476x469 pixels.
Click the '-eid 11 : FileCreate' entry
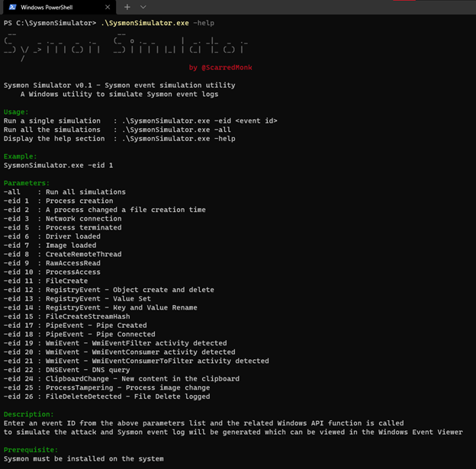pos(48,281)
